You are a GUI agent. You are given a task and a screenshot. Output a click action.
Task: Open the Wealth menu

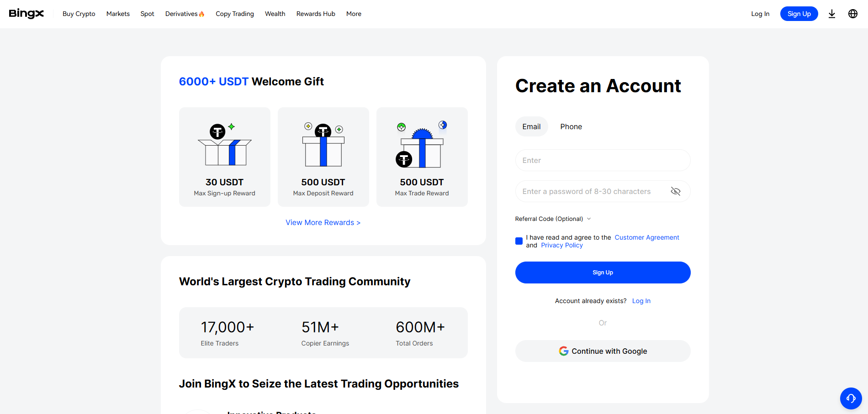point(275,14)
